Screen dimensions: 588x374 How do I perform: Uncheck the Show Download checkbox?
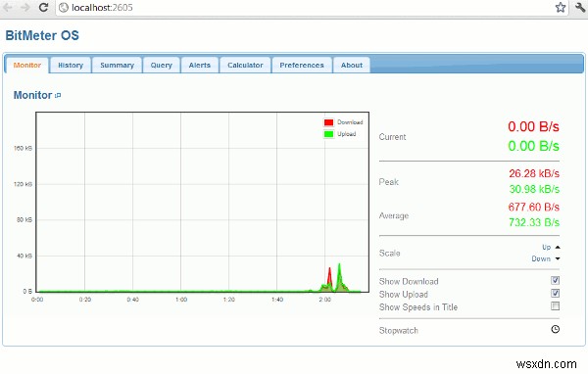point(555,280)
